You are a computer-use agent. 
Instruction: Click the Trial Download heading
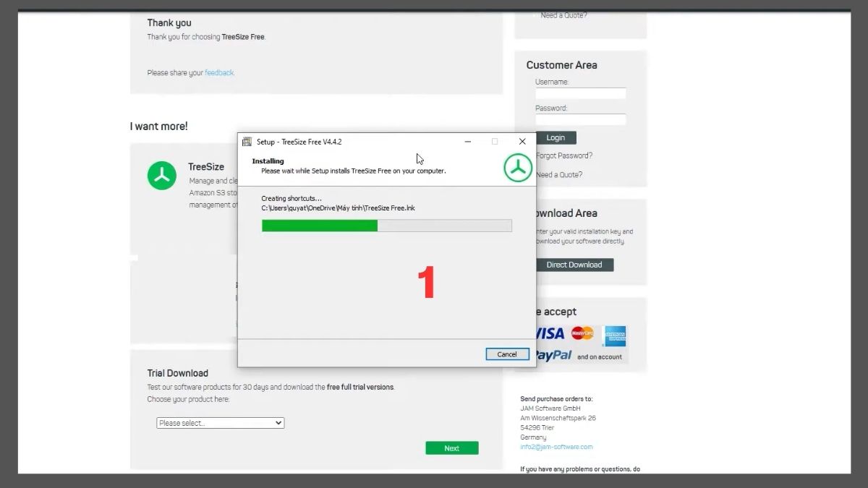click(x=178, y=373)
